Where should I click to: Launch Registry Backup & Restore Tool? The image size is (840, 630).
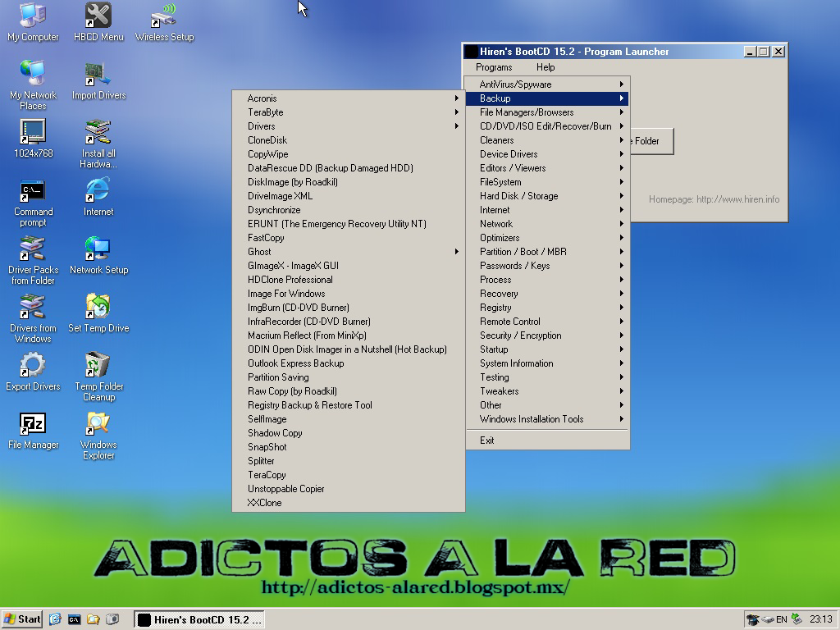tap(348, 405)
